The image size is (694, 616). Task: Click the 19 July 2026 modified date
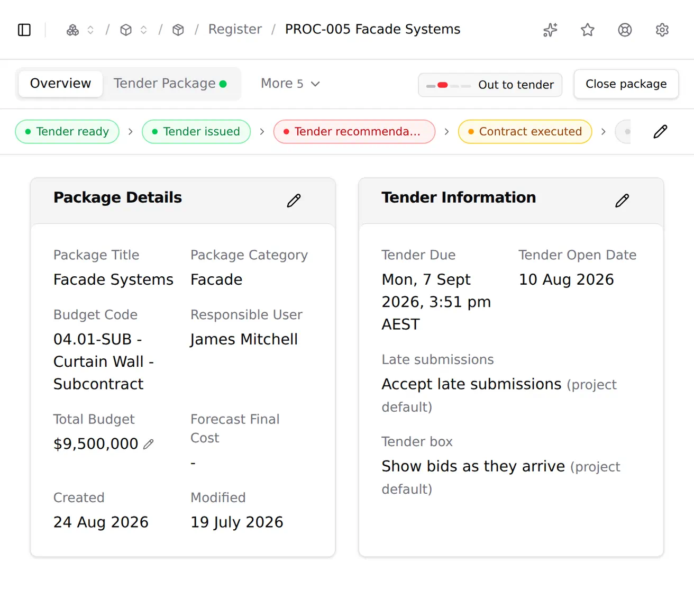point(237,522)
